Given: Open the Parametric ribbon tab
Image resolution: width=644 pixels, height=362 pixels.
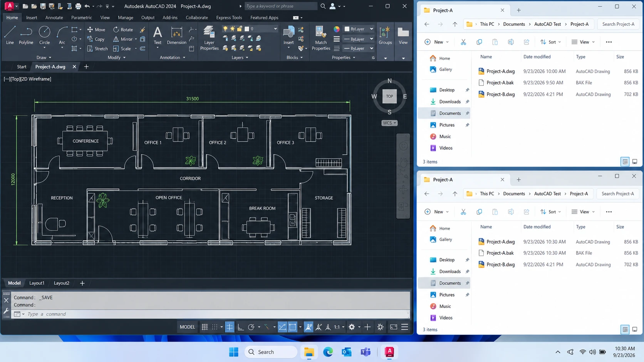Looking at the screenshot, I should click(x=82, y=18).
